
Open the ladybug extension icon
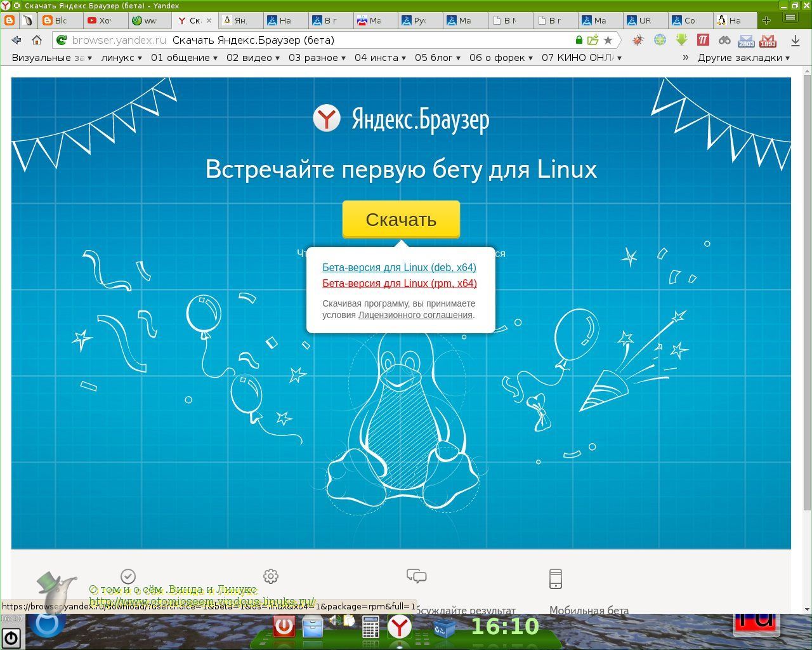pos(638,40)
